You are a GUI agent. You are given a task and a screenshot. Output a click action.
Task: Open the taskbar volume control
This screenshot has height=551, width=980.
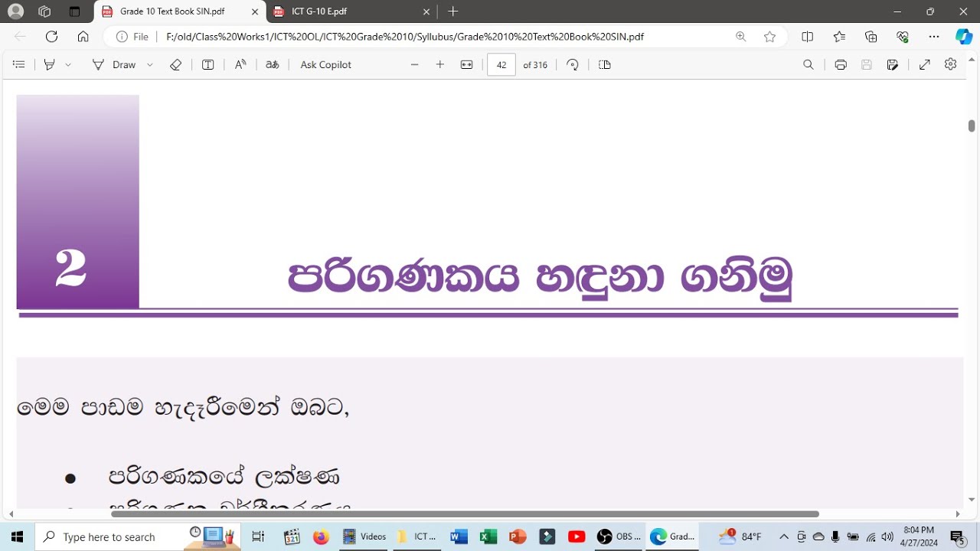[x=888, y=537]
